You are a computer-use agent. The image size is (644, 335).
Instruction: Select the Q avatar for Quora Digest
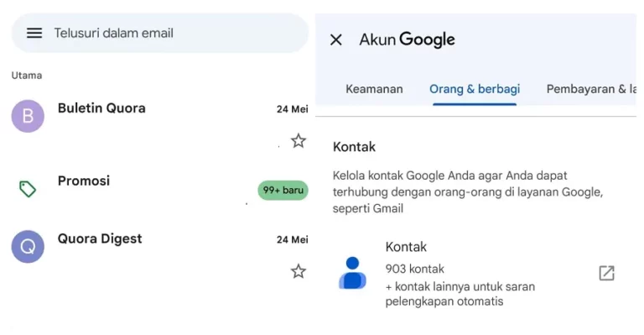point(28,246)
